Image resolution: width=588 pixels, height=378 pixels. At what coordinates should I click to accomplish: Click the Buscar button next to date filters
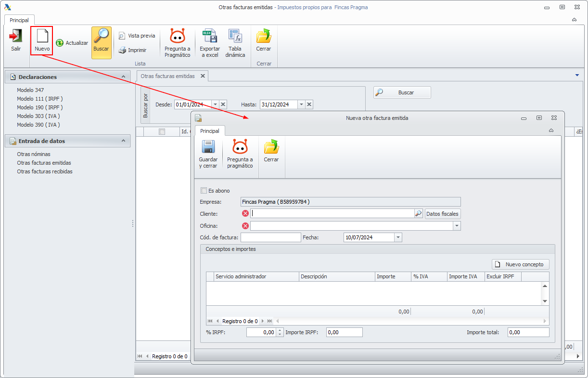pyautogui.click(x=402, y=92)
